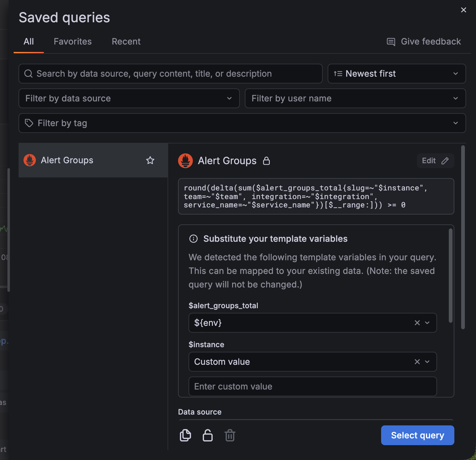Viewport: 476px width, 460px height.
Task: Clear the ${env} variable mapping with the X
Action: click(x=417, y=323)
